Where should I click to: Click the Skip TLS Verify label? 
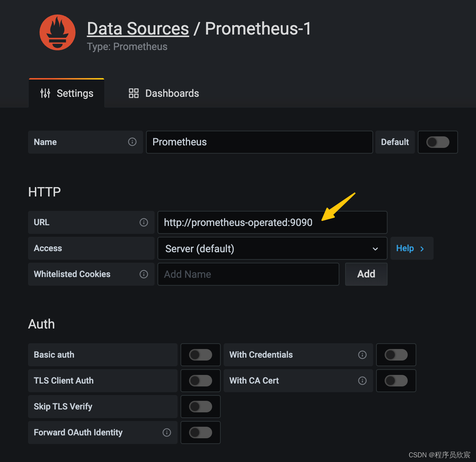(x=63, y=407)
